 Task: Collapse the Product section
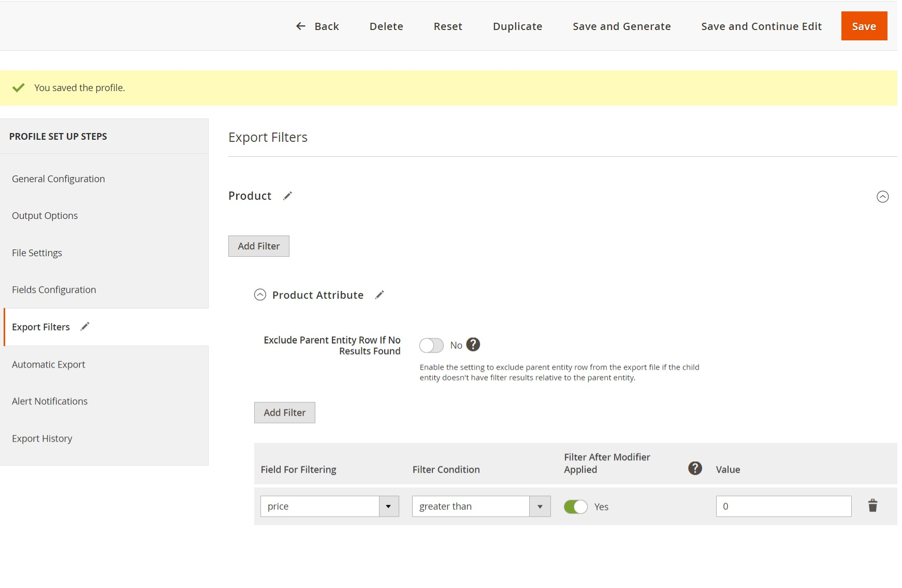[x=882, y=197]
